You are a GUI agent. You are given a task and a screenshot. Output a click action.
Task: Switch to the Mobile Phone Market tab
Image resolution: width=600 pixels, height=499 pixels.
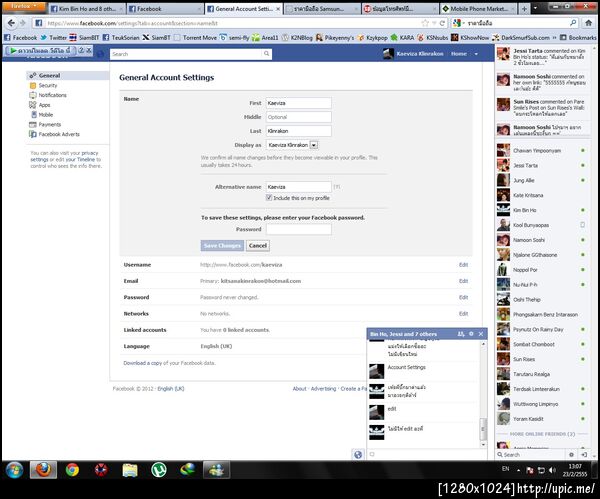point(478,8)
